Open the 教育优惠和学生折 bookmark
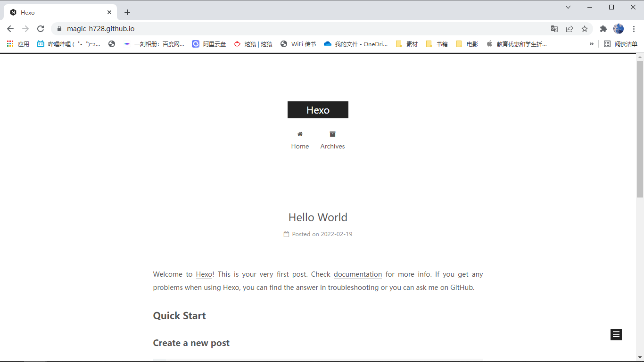Screen dimensions: 644x362 coord(517,44)
